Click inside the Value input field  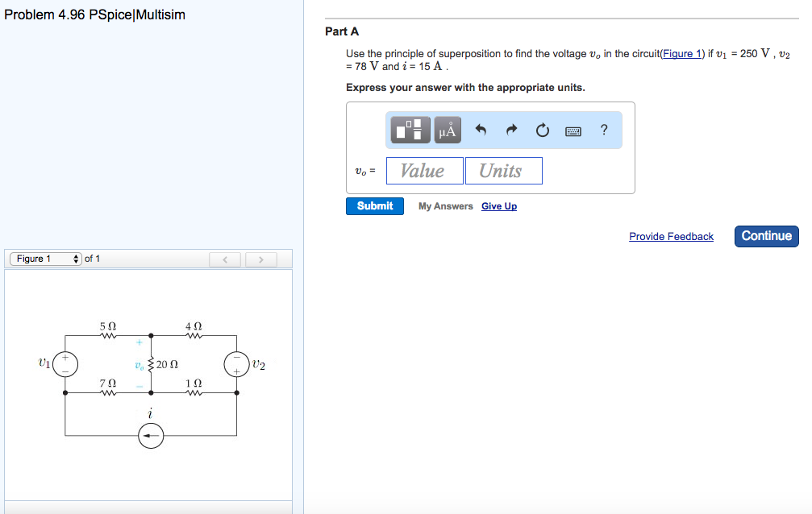(424, 170)
